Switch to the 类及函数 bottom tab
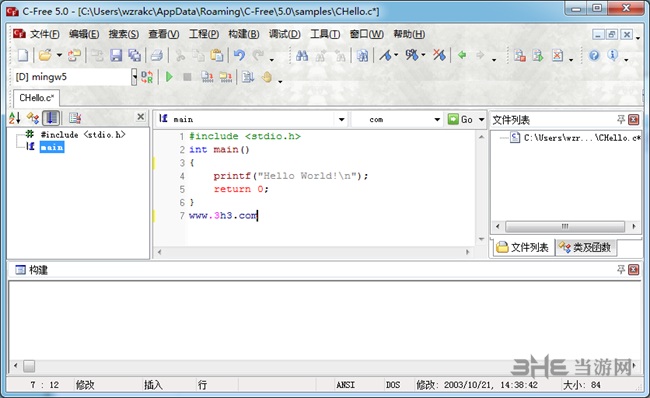 585,248
